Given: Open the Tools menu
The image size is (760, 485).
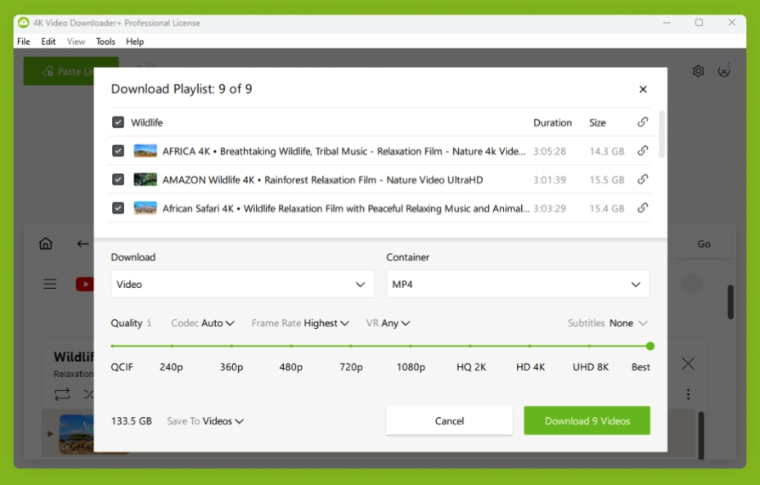Looking at the screenshot, I should pos(105,42).
